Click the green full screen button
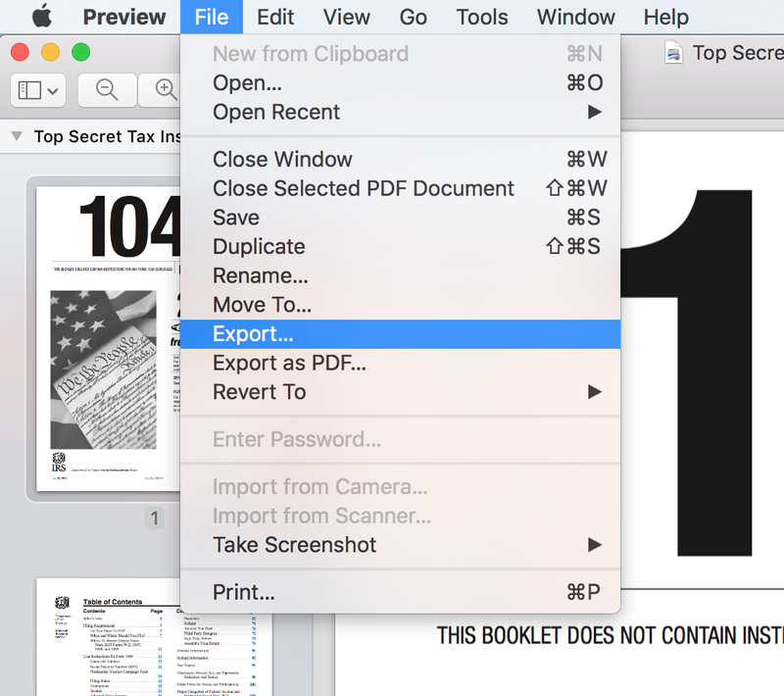This screenshot has width=784, height=696. pyautogui.click(x=81, y=52)
